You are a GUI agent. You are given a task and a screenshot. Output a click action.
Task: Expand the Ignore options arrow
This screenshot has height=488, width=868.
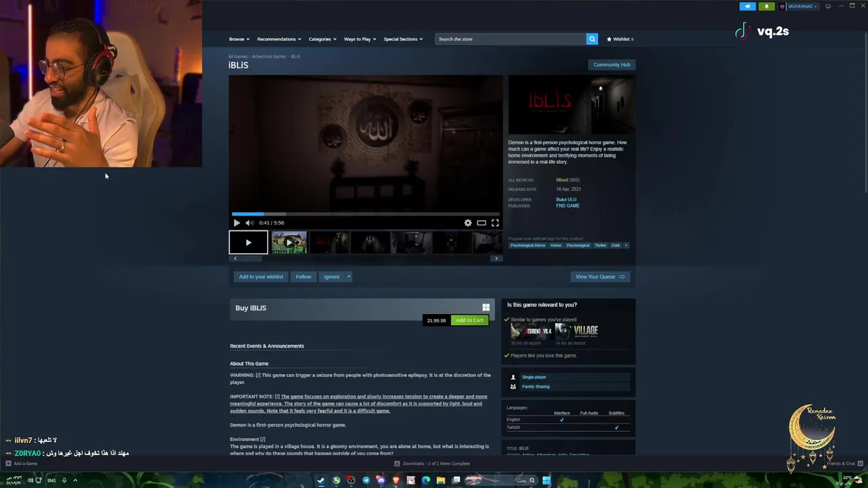(x=349, y=277)
